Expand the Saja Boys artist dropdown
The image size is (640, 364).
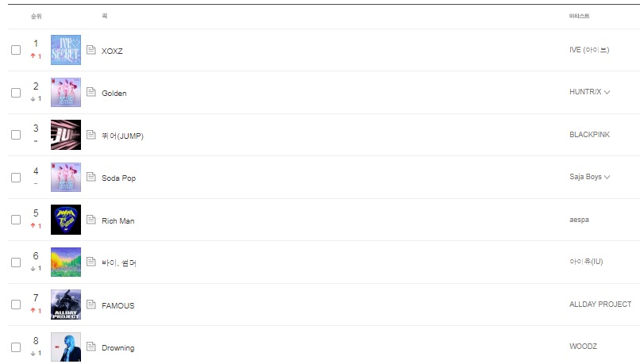607,177
